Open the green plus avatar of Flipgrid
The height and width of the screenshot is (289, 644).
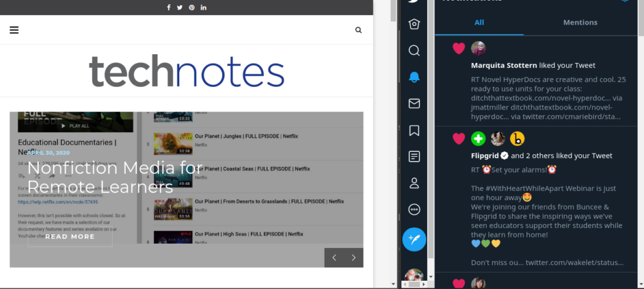(478, 139)
